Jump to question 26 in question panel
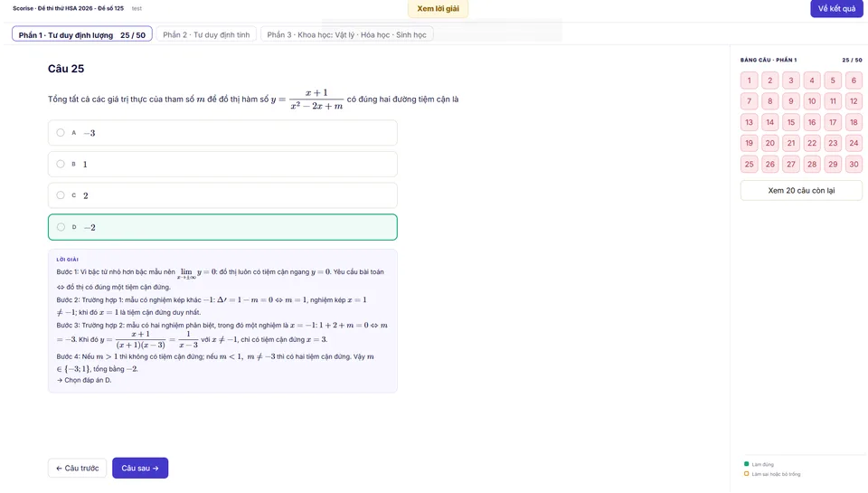The width and height of the screenshot is (868, 493). 770,164
